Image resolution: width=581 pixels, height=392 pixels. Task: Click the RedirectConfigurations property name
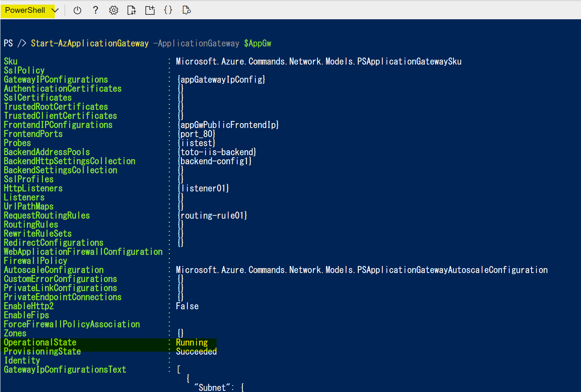(54, 243)
